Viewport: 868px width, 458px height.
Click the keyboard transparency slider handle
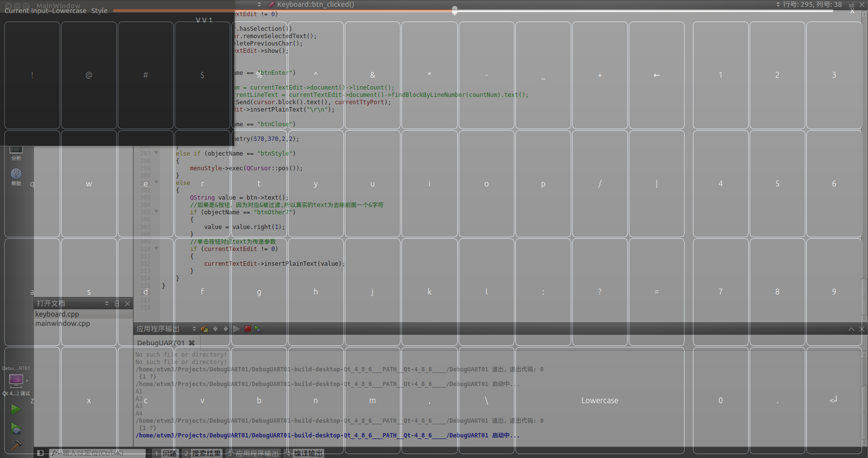pos(455,10)
